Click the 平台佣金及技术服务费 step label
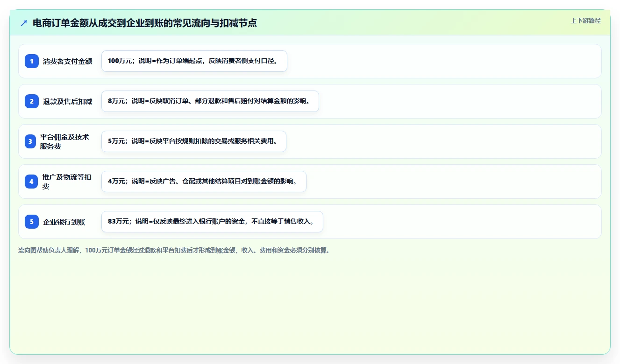This screenshot has width=620, height=364. click(x=64, y=141)
